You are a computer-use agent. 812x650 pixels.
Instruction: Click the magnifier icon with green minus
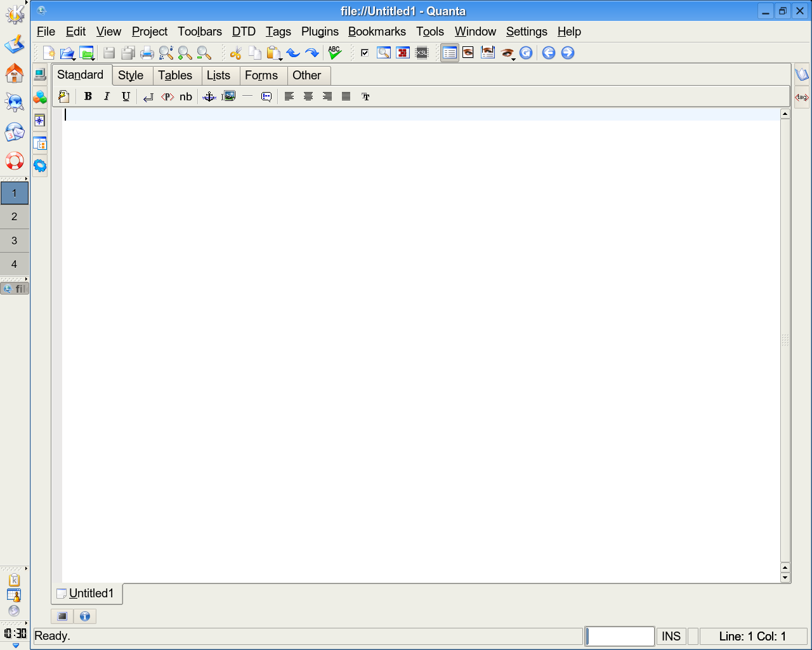click(x=204, y=53)
